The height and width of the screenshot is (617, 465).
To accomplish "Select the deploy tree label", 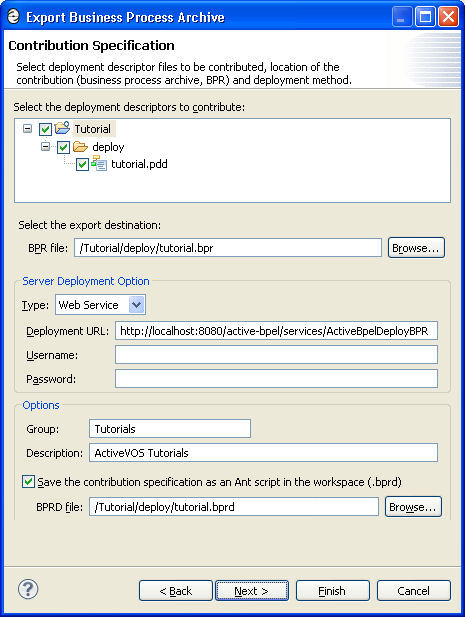I will pyautogui.click(x=108, y=147).
